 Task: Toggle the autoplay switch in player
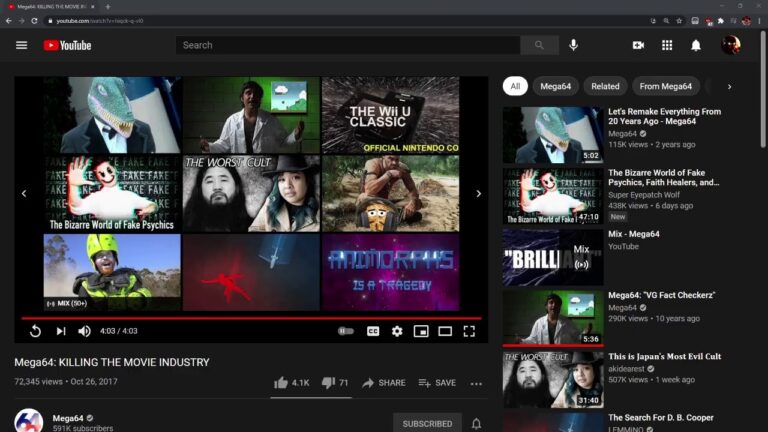pos(346,331)
